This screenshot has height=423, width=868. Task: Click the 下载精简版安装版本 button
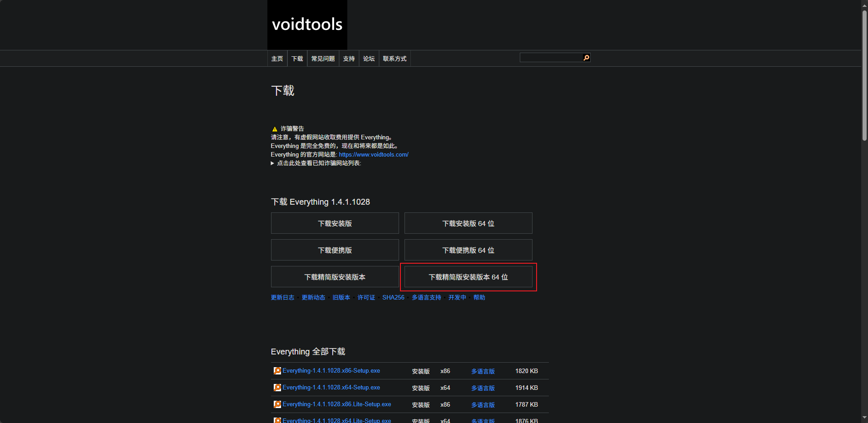335,277
